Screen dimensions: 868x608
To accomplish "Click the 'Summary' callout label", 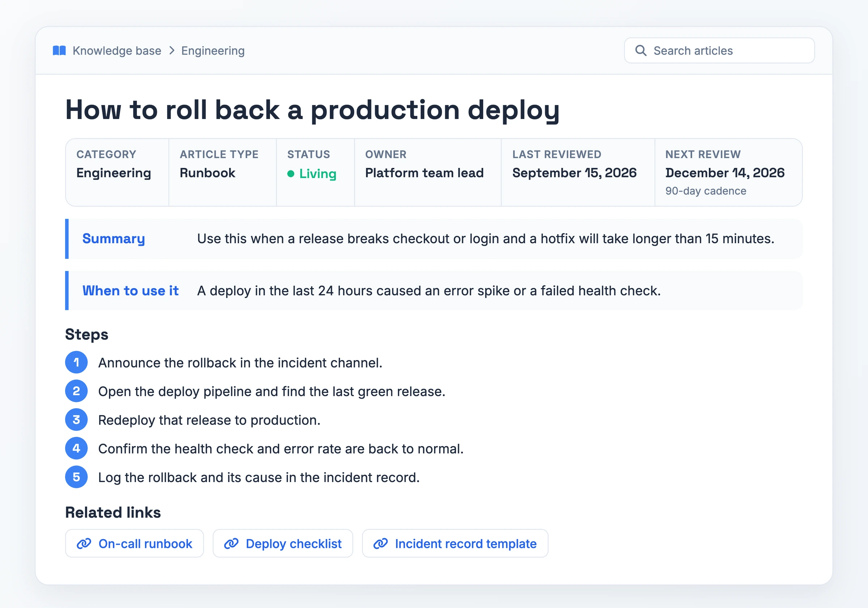I will pos(114,239).
